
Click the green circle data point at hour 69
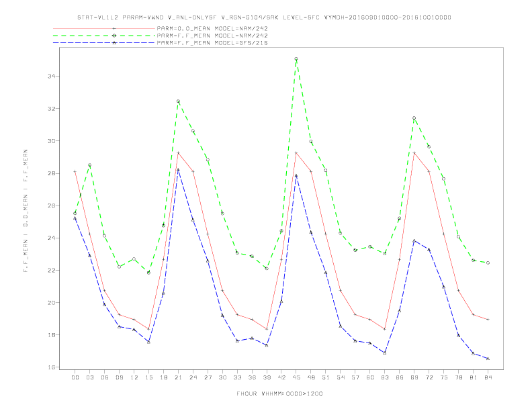pyautogui.click(x=414, y=118)
